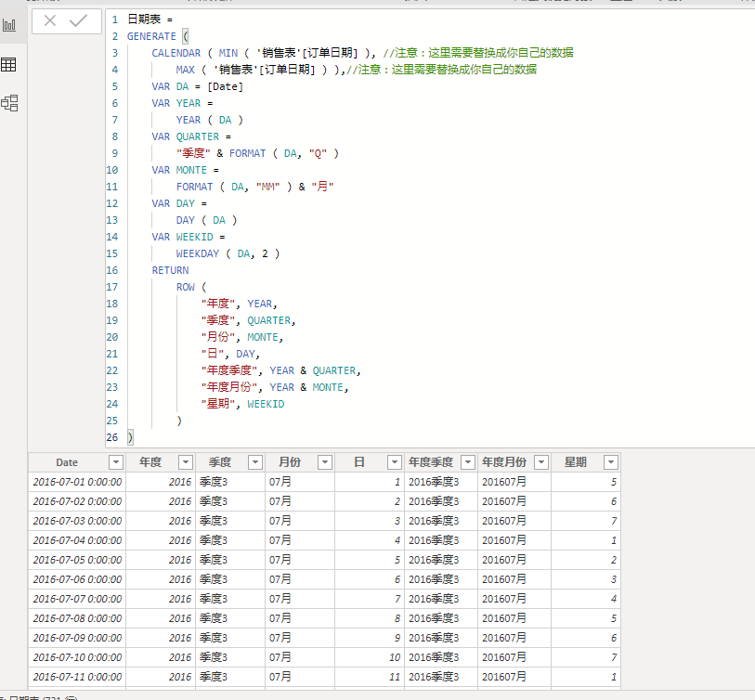755x700 pixels.
Task: Switch to Report view icon
Action: click(x=9, y=25)
